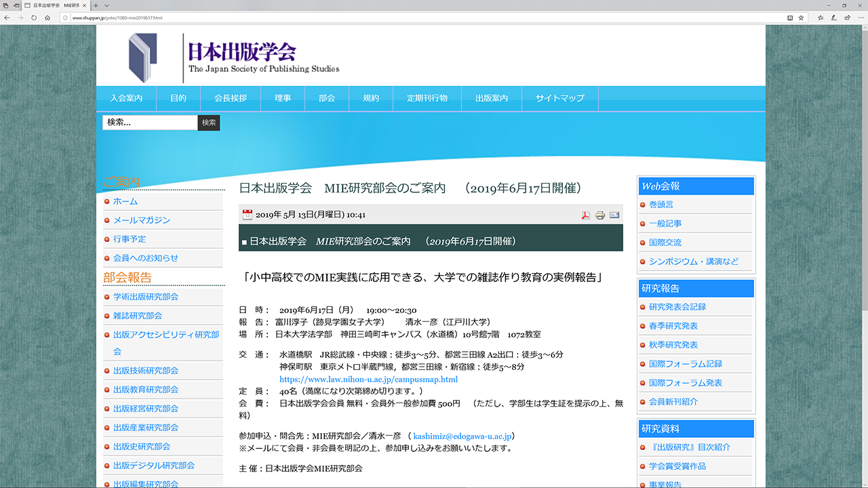Open 学術出版研究部会 sidebar link
Image resolution: width=868 pixels, height=488 pixels.
(x=146, y=297)
